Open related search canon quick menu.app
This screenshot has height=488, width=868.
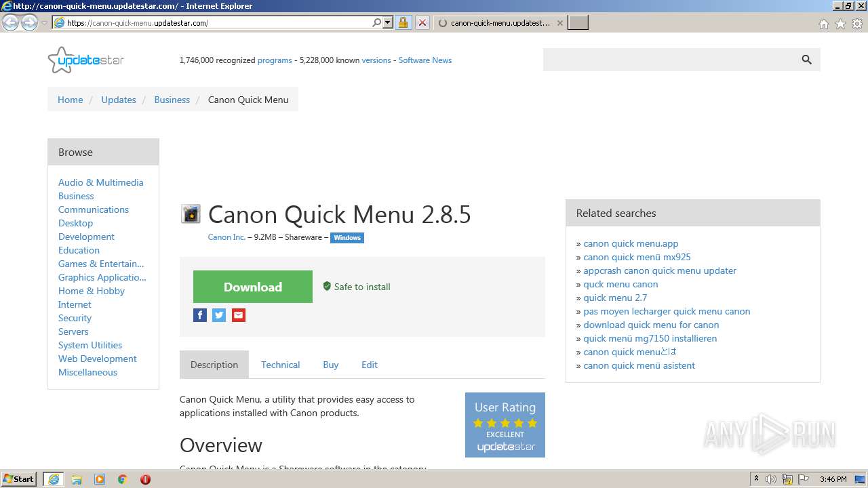[631, 243]
